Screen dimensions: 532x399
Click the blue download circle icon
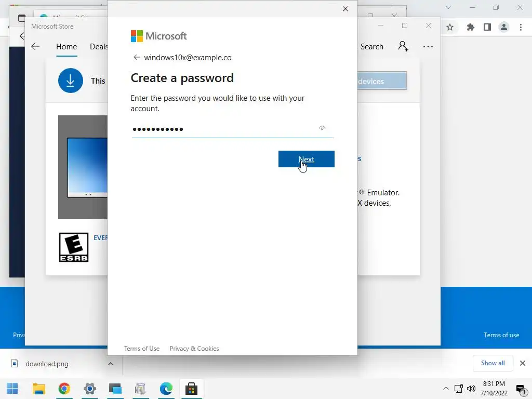[71, 81]
